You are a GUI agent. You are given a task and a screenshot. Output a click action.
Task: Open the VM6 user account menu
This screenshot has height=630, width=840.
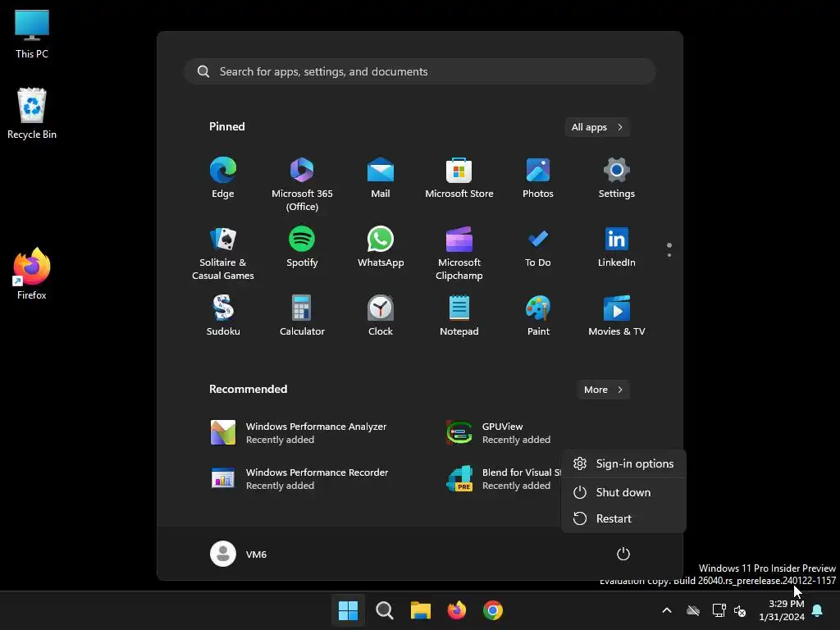point(239,554)
